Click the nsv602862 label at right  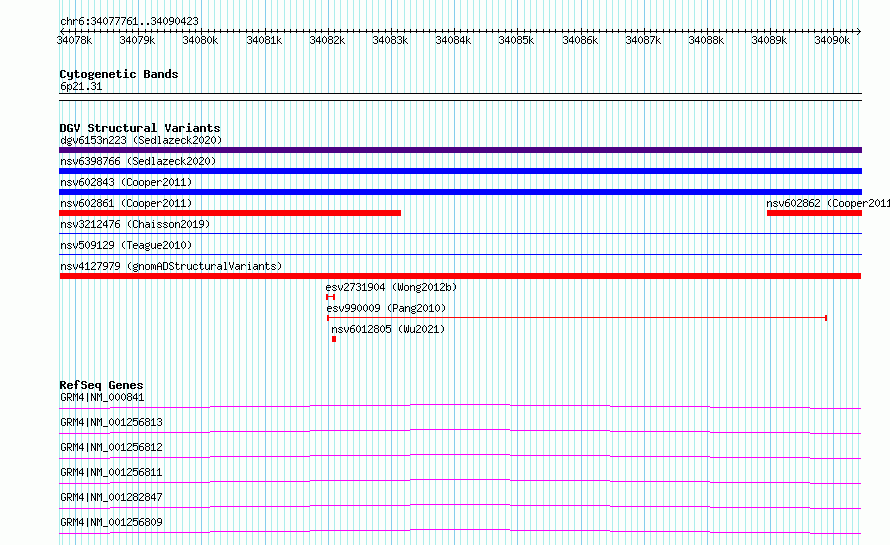coord(828,203)
